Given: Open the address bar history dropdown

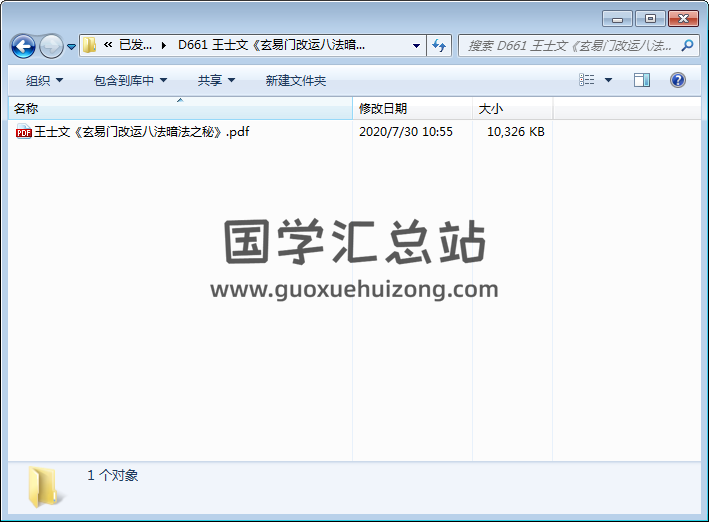Looking at the screenshot, I should coord(416,45).
